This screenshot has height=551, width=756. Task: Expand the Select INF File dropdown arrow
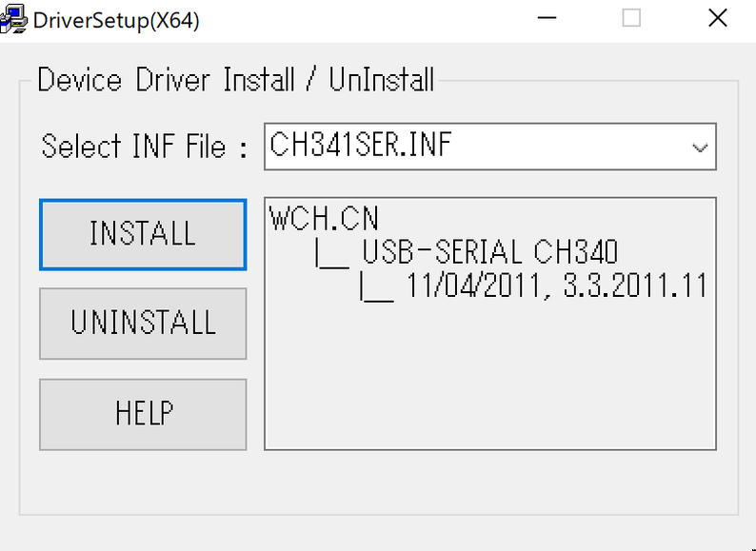(700, 148)
